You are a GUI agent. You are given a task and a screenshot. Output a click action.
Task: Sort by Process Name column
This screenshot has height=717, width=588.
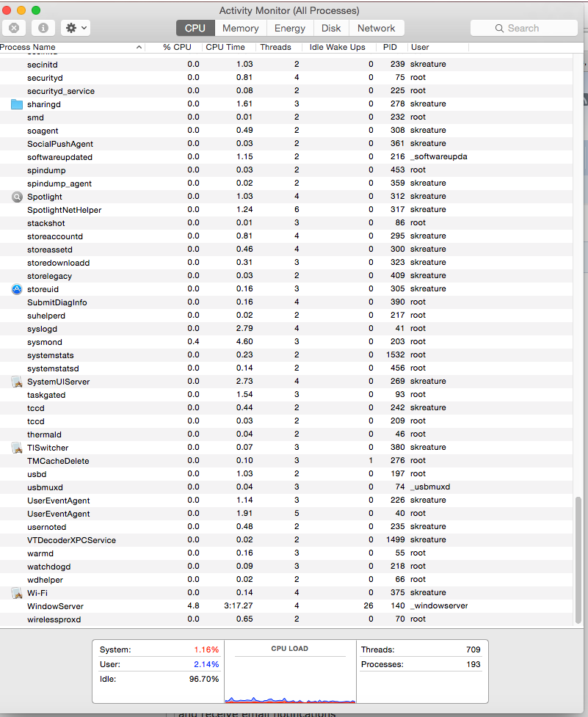pyautogui.click(x=72, y=47)
